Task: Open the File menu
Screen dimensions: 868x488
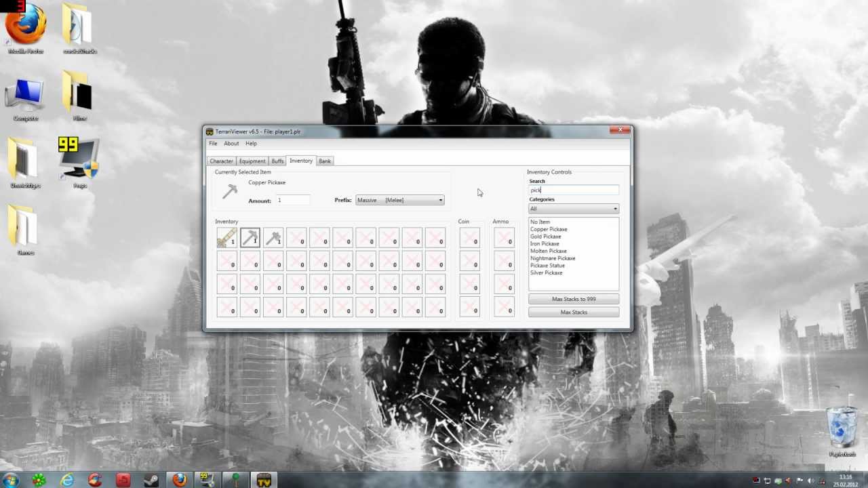Action: (x=213, y=144)
